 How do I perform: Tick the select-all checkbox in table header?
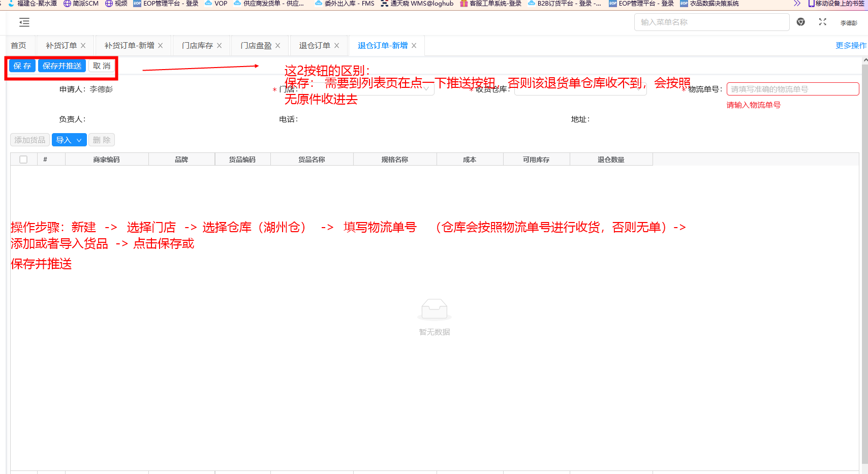click(x=23, y=160)
